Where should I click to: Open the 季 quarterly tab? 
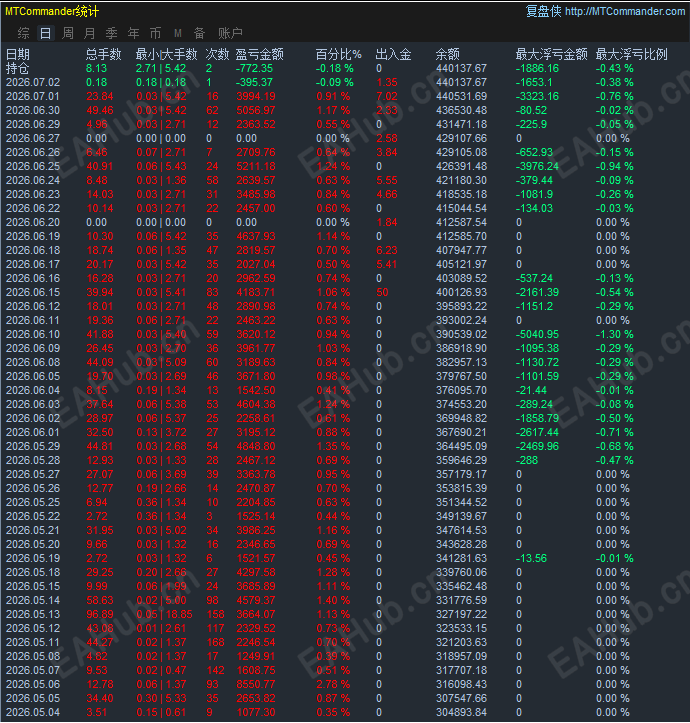tap(112, 33)
